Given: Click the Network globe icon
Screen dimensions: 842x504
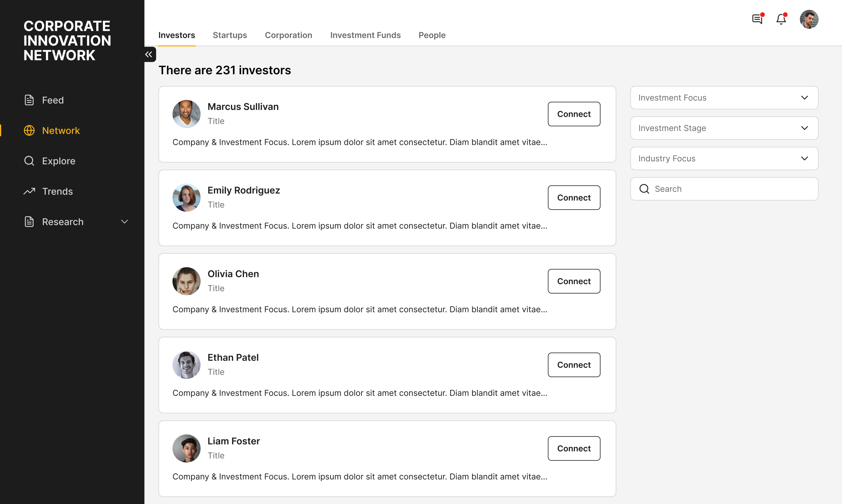Looking at the screenshot, I should [x=29, y=130].
